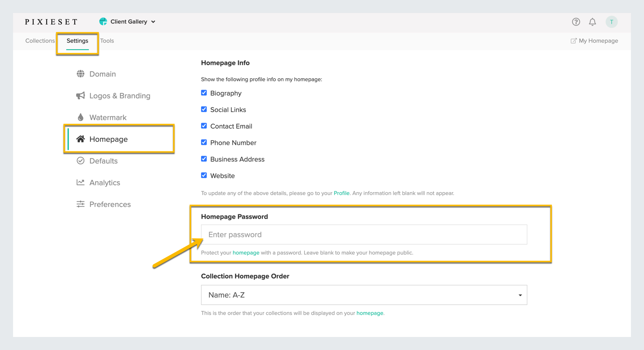
Task: Click the Business Address label text
Action: [237, 159]
